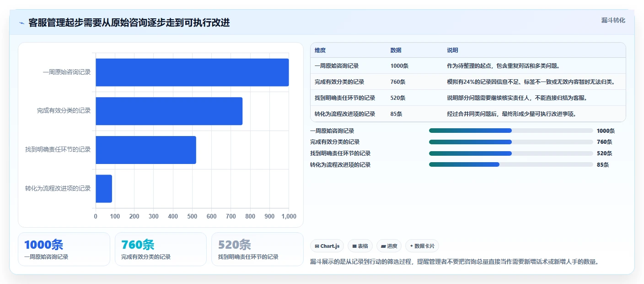Click the Chart.js chip
The height and width of the screenshot is (284, 644).
coord(327,246)
